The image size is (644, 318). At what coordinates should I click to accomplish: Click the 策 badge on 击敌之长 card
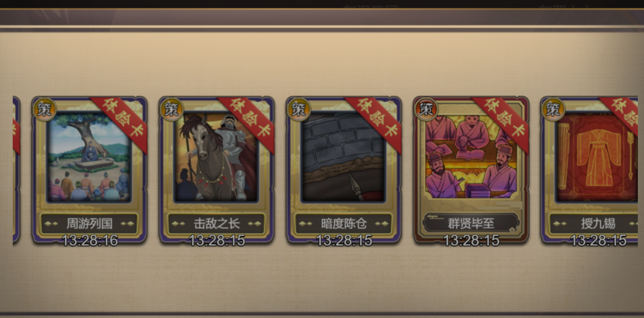[171, 109]
